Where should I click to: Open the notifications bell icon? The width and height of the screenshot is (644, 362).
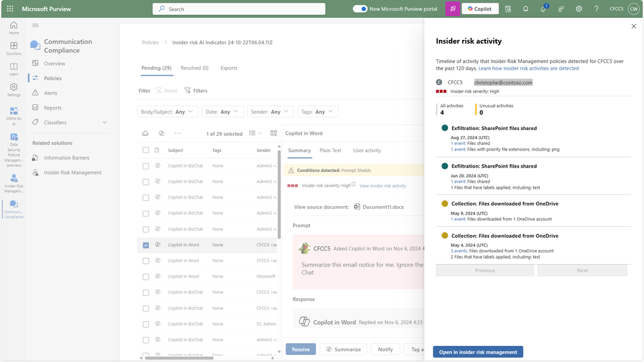[525, 8]
